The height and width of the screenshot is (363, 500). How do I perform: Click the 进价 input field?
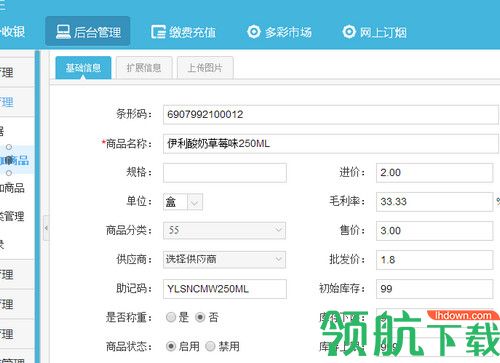coord(435,173)
